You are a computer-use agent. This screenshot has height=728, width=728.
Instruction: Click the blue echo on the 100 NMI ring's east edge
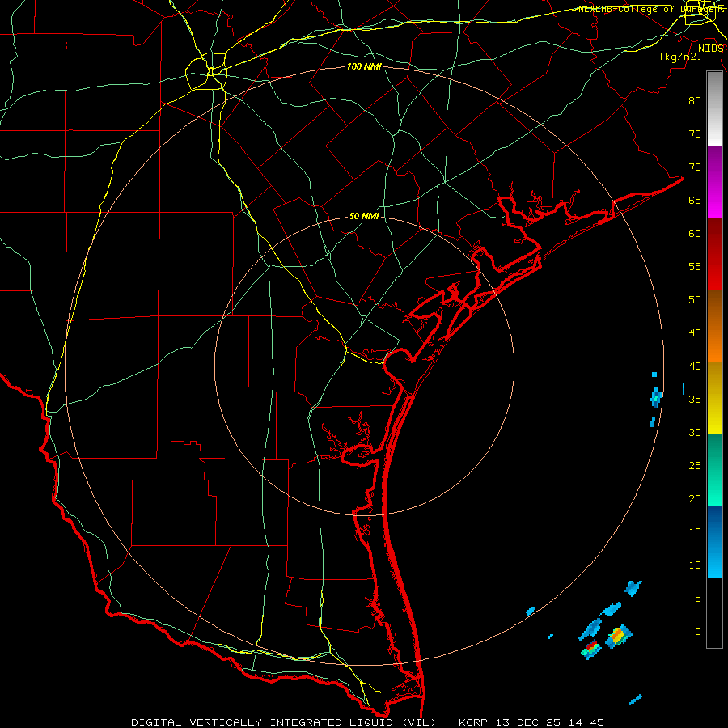click(656, 397)
